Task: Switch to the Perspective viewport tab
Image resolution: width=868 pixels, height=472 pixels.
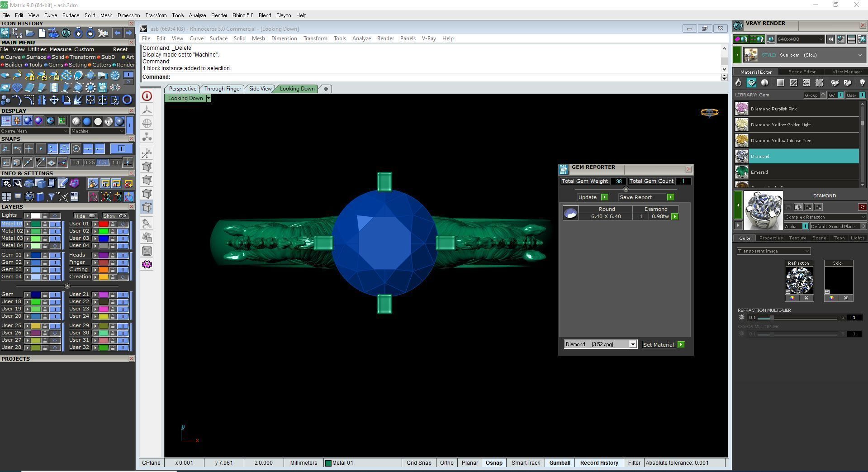Action: point(183,89)
